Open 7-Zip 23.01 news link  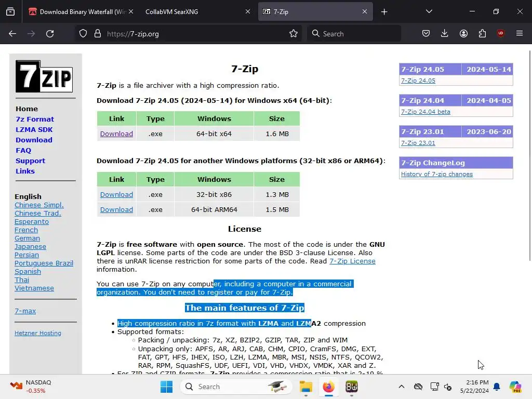point(418,143)
